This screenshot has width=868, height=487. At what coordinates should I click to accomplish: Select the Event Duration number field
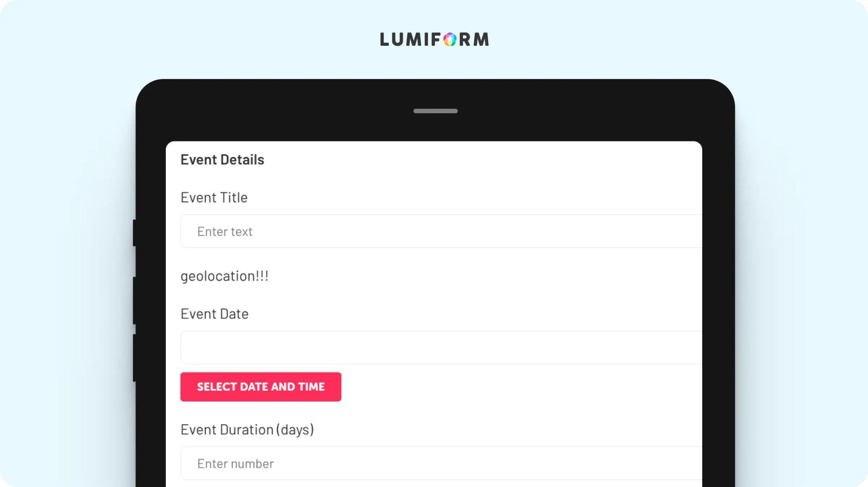pyautogui.click(x=441, y=463)
